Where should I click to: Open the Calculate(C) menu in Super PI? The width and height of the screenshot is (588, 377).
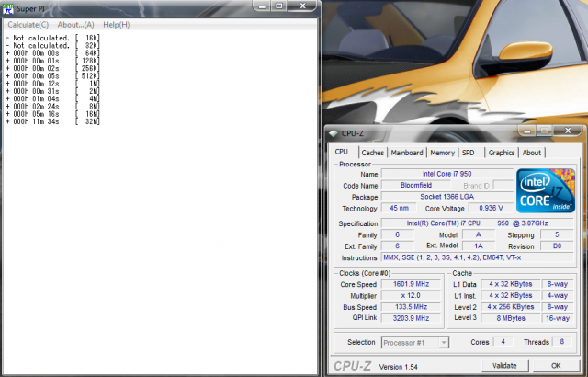point(28,25)
